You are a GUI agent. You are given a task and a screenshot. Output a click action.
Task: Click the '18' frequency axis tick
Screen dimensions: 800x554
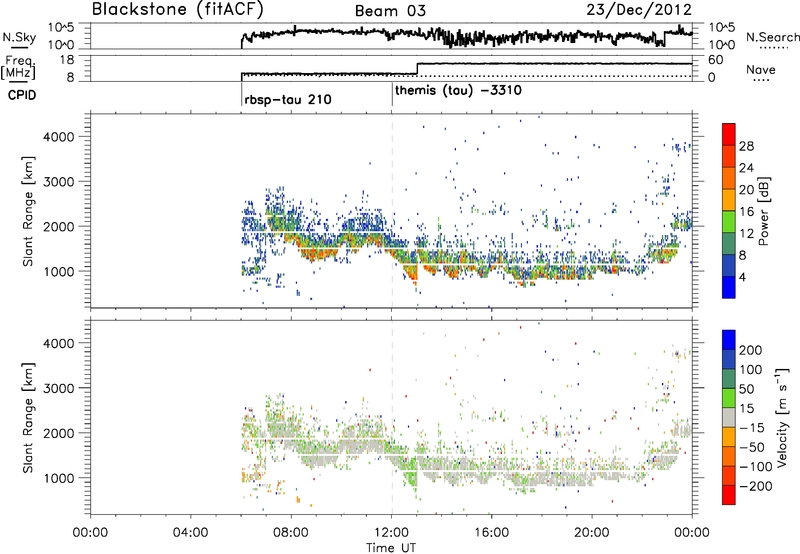67,60
